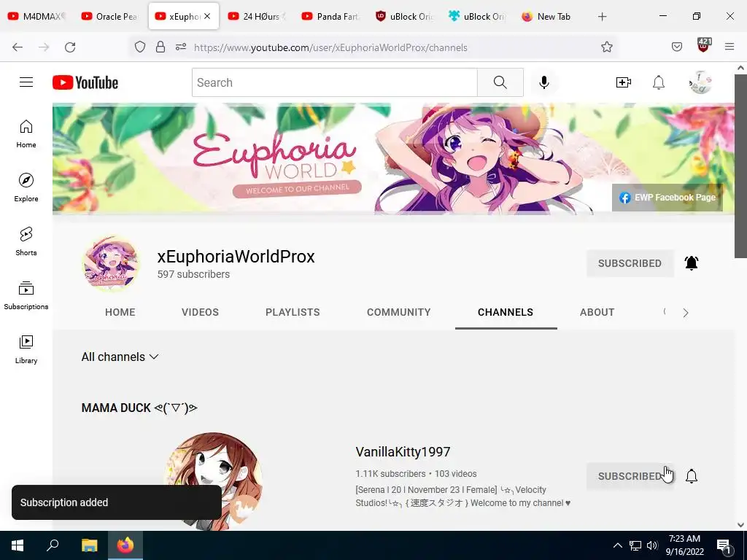The image size is (747, 560).
Task: Expand the All channels dropdown
Action: click(120, 357)
